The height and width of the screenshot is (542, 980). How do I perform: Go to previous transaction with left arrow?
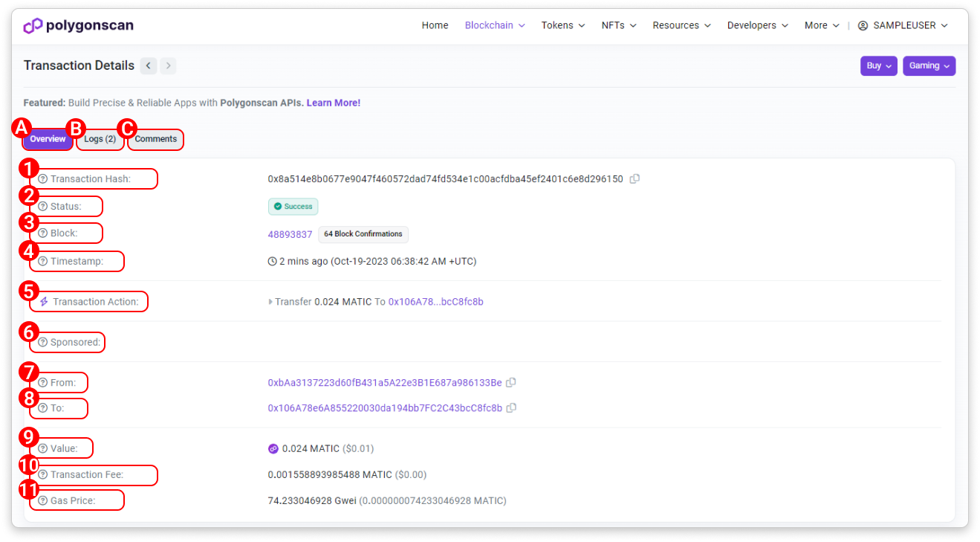click(x=149, y=65)
